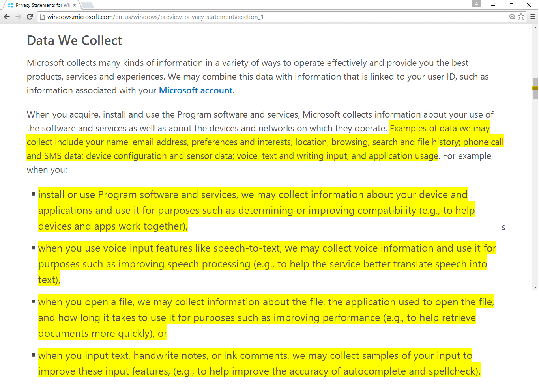
Task: Click the scrollbar down arrow
Action: point(535,287)
